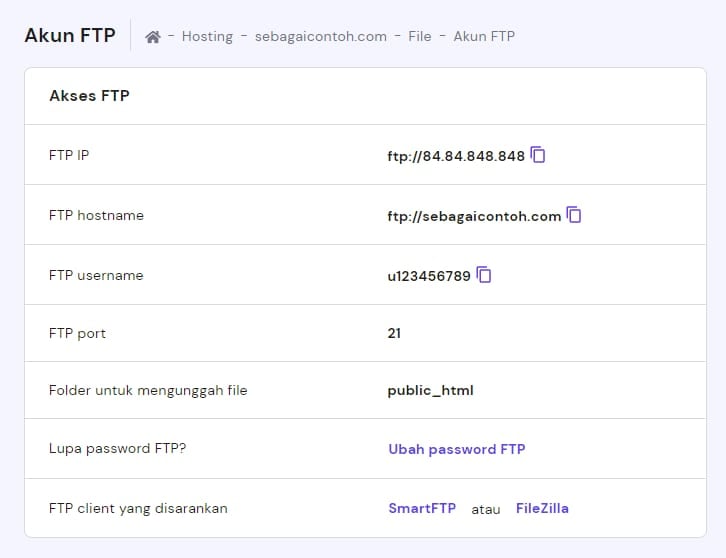
Task: Click FTP client yang disarankan label
Action: click(x=138, y=508)
